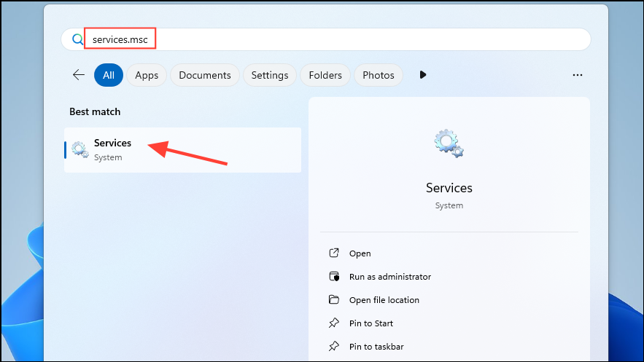Switch to the Documents filter tab
The image size is (644, 362).
point(204,75)
